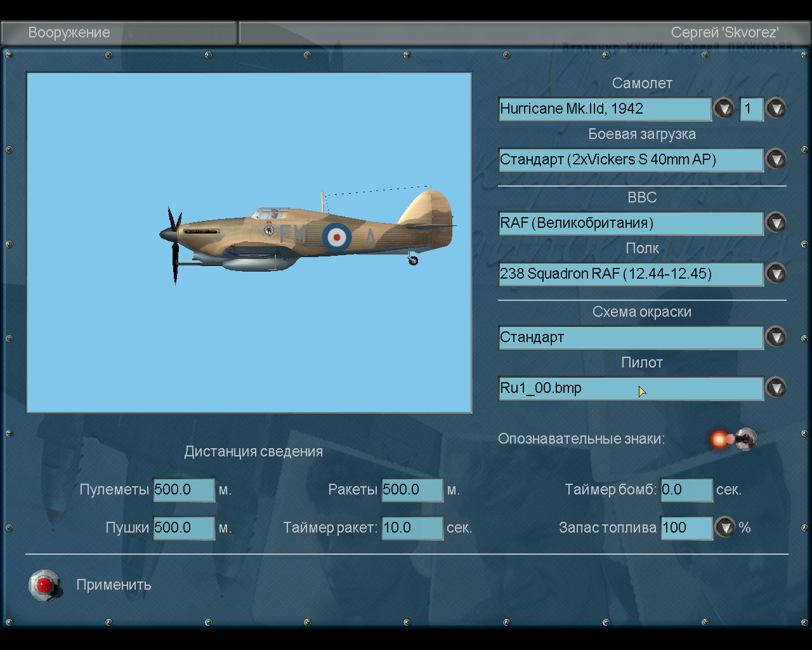Expand the ВВС air force dropdown

776,223
